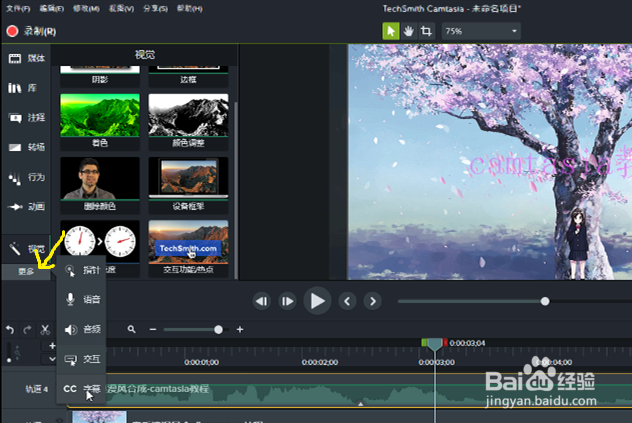Open the 75% canvas zoom dropdown

coord(481,31)
